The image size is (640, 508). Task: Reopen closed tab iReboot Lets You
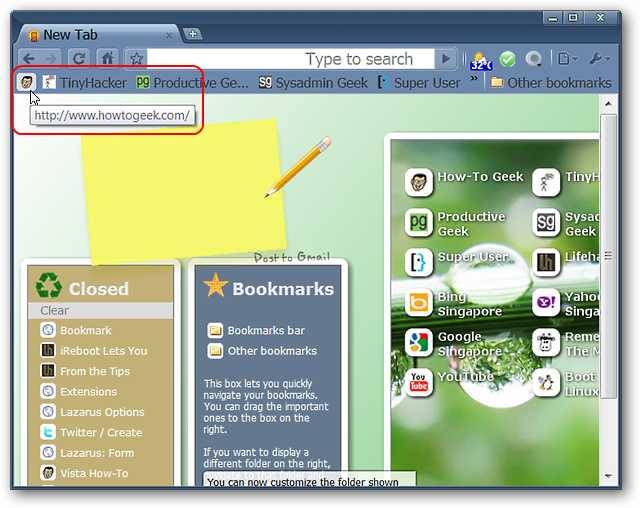click(94, 350)
